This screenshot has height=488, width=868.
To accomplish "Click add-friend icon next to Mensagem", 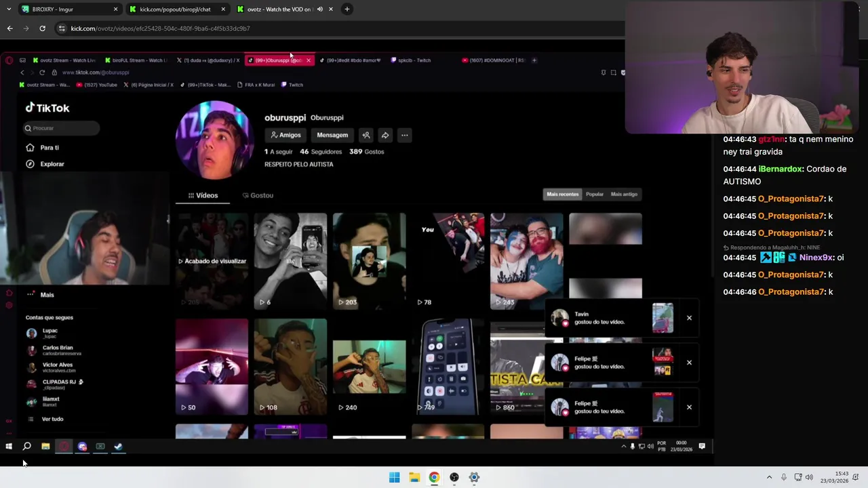I will point(366,135).
